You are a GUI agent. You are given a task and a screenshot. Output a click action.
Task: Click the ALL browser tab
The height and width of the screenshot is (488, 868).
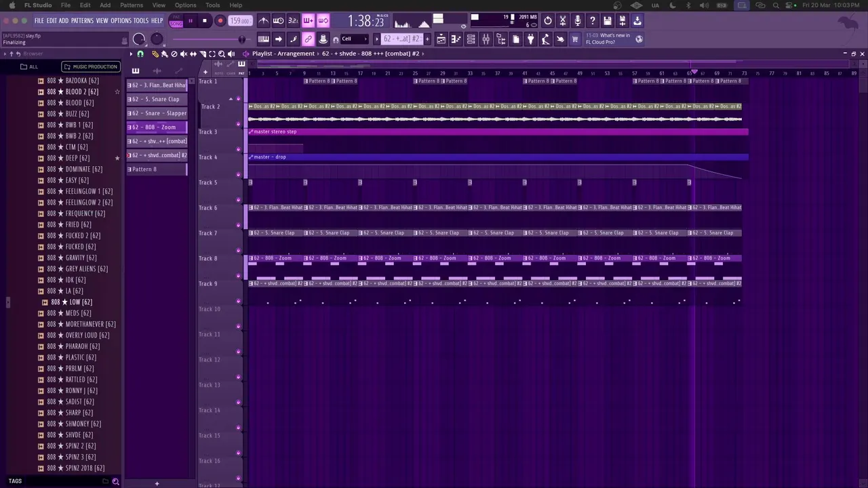tap(29, 66)
